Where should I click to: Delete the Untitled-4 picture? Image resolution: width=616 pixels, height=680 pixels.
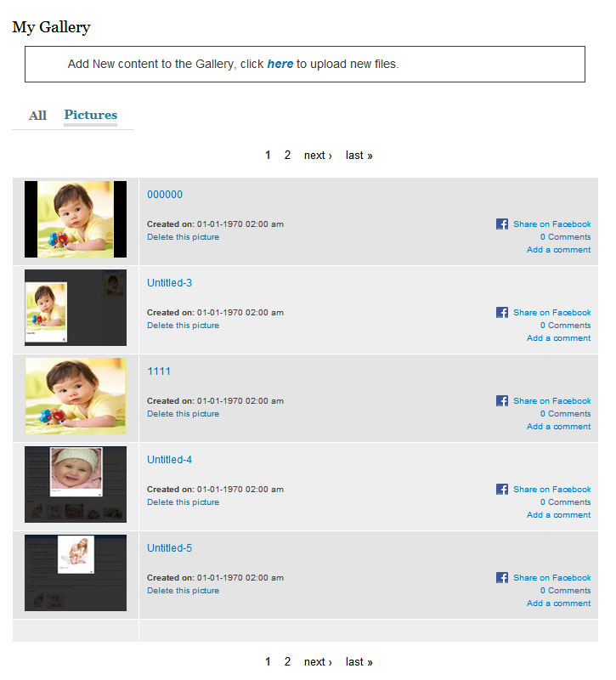[183, 502]
